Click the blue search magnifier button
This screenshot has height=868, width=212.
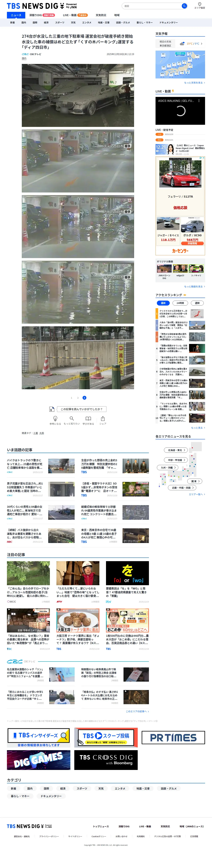click(x=184, y=6)
